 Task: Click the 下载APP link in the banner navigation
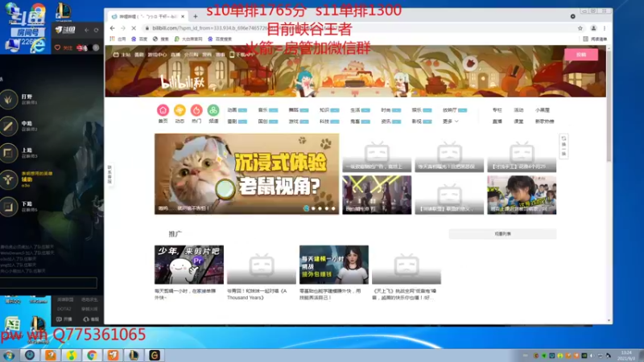[242, 55]
